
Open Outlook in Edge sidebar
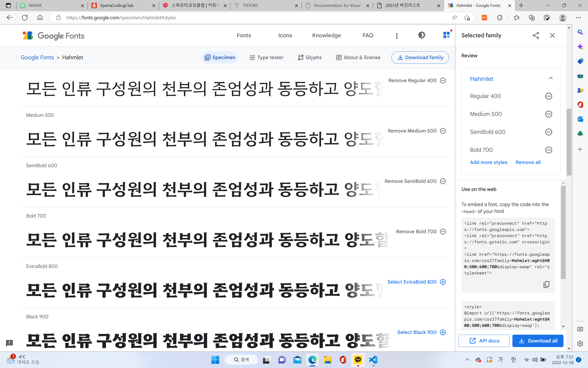580,119
